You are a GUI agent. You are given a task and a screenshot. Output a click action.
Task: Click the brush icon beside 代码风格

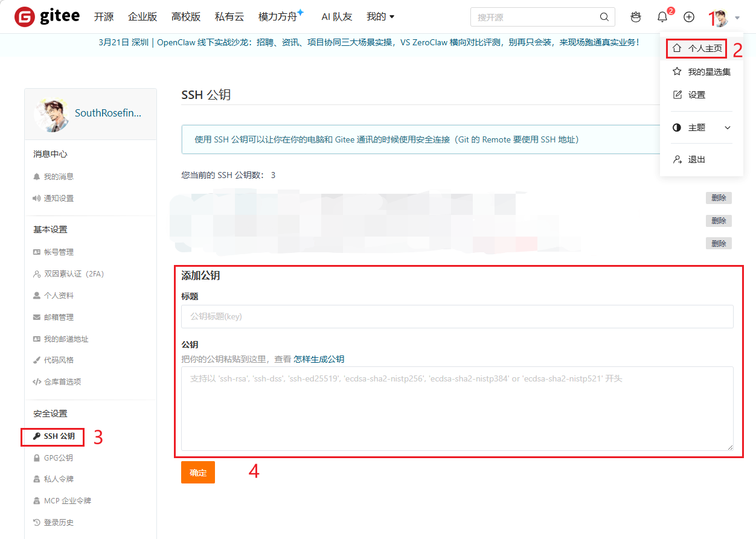(x=37, y=360)
